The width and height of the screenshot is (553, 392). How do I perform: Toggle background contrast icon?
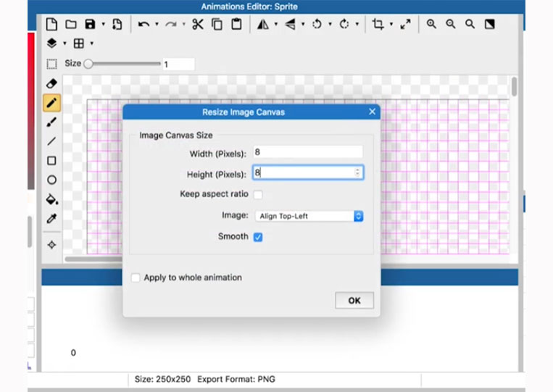coord(489,25)
